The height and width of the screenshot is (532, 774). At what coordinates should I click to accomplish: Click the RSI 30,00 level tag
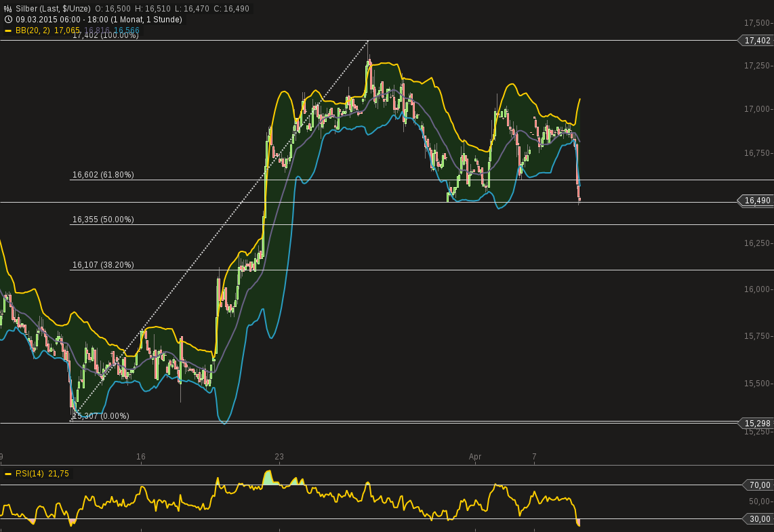point(759,519)
